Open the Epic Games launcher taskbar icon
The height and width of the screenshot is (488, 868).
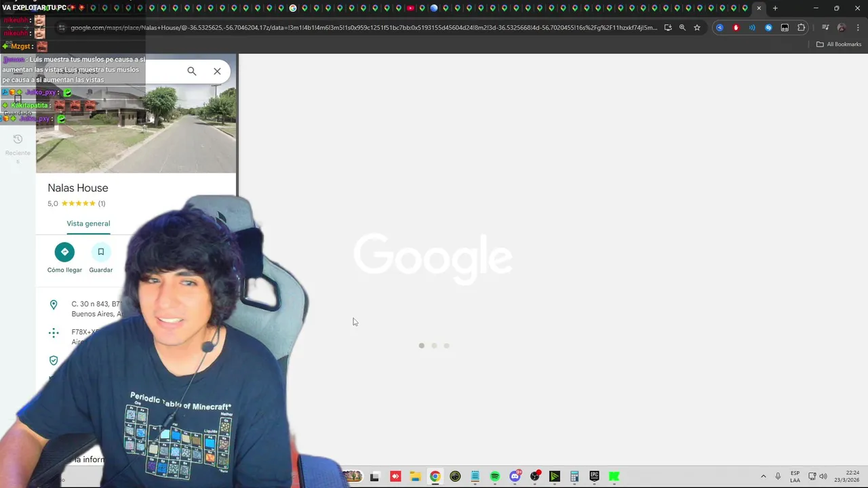pyautogui.click(x=595, y=476)
